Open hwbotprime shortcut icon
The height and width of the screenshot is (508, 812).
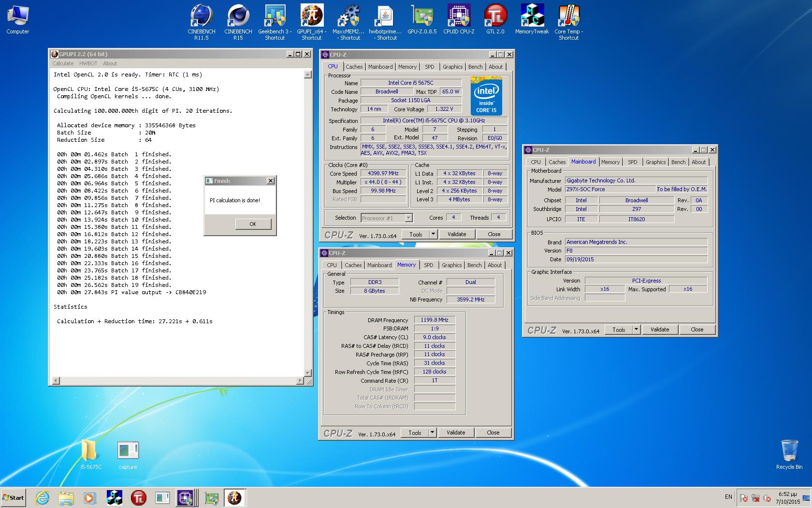tap(385, 22)
